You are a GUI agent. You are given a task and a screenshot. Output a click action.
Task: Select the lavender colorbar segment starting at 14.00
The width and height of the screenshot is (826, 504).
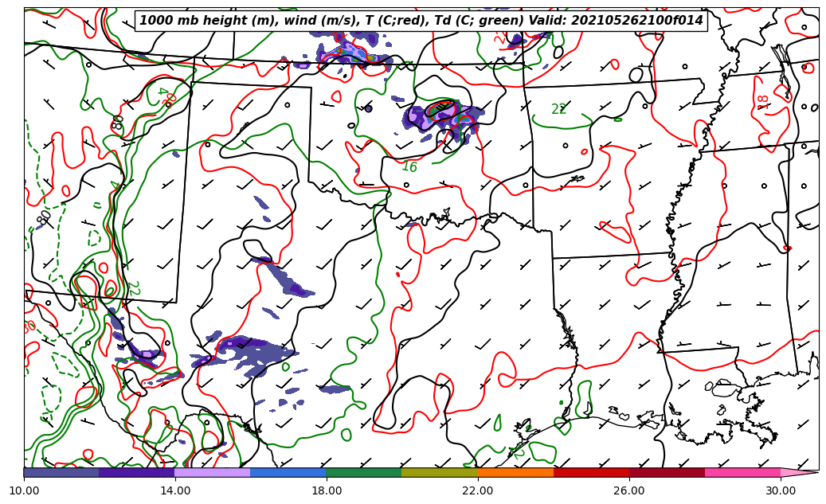tap(213, 472)
